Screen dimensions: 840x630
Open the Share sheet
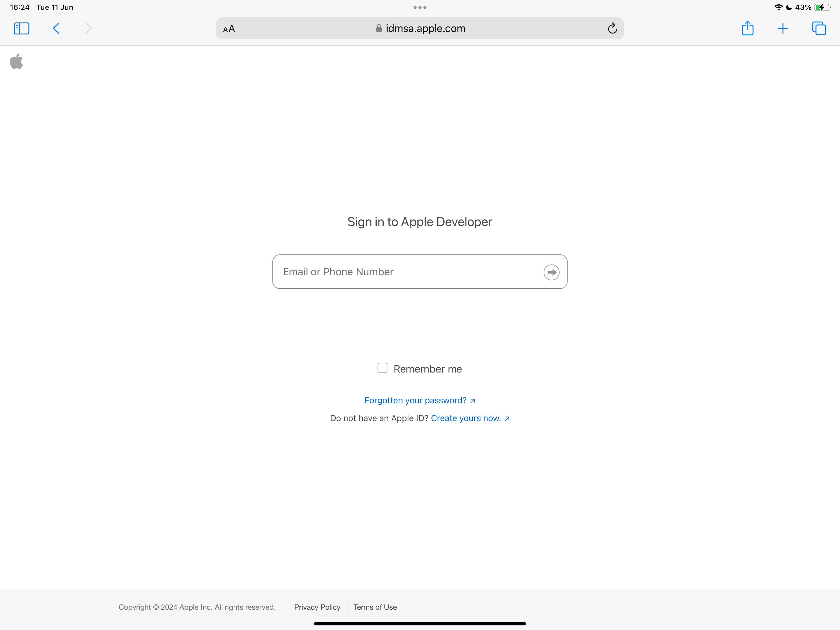coord(747,28)
